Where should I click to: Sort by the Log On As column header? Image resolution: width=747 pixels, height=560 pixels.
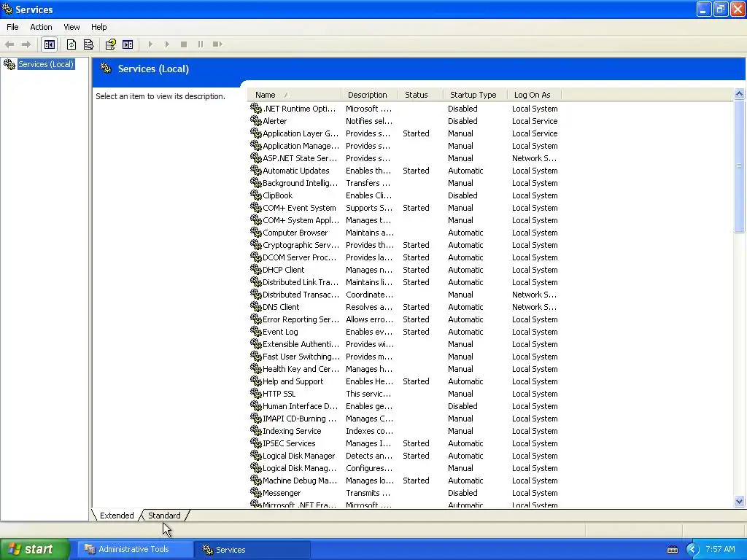[534, 95]
